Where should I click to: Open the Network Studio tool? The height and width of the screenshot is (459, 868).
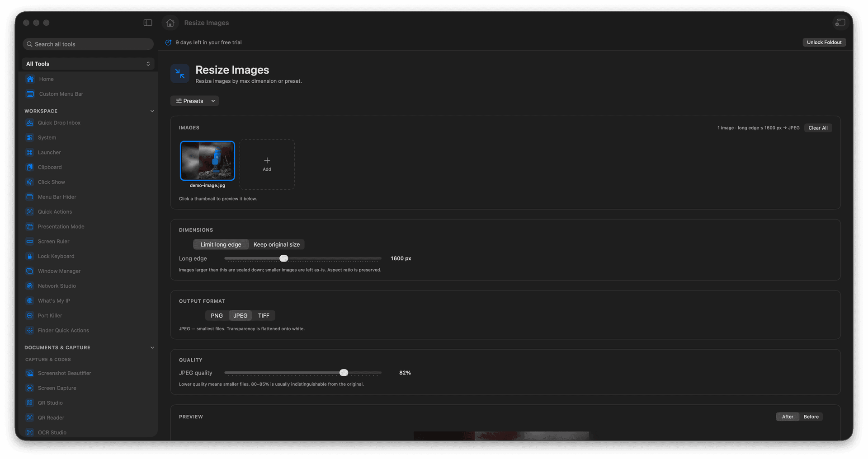point(88,286)
